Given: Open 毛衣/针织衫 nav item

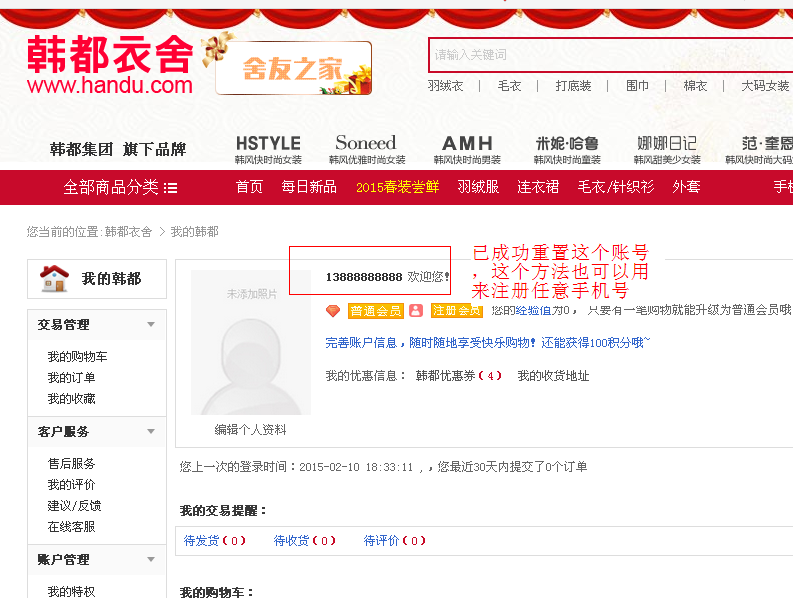Looking at the screenshot, I should click(x=616, y=187).
